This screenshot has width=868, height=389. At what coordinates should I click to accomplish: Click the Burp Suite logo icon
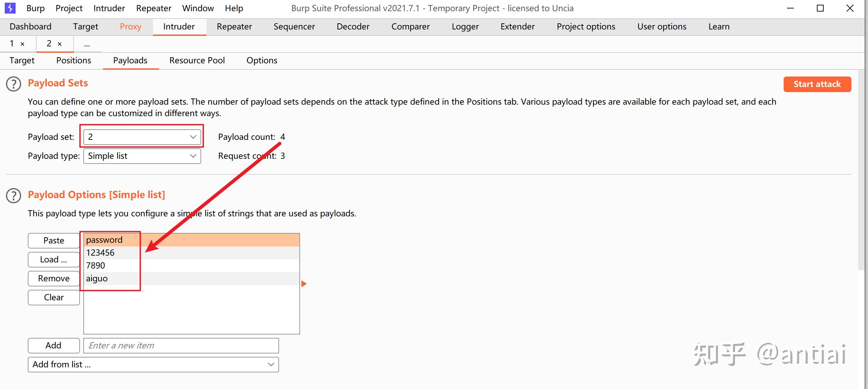click(x=10, y=8)
